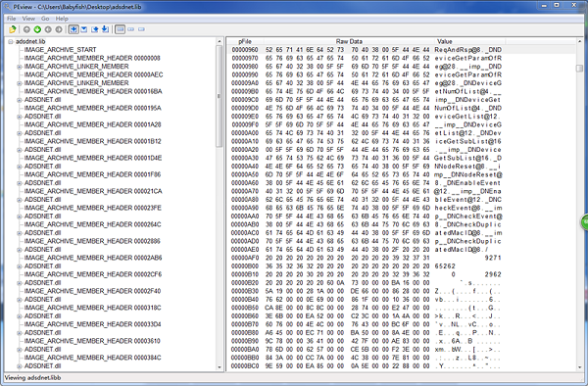The image size is (588, 386).
Task: Click the grey up-arrow navigation icon
Action: [26, 29]
